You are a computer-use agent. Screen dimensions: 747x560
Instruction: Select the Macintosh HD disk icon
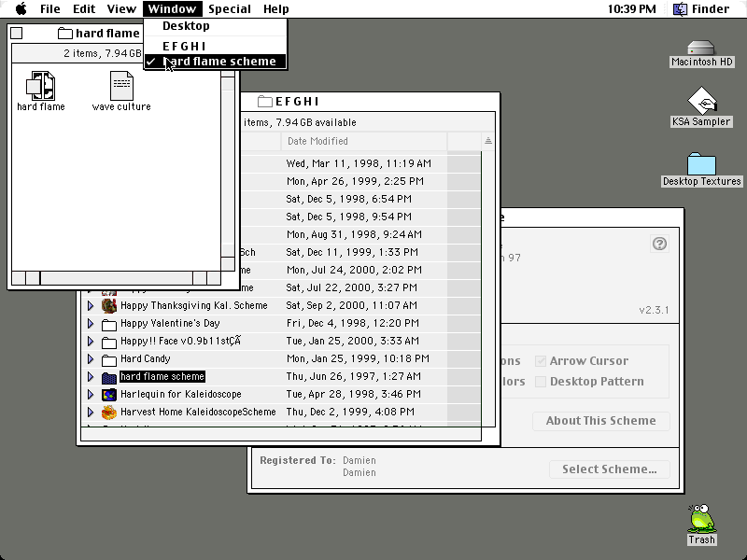click(x=701, y=48)
